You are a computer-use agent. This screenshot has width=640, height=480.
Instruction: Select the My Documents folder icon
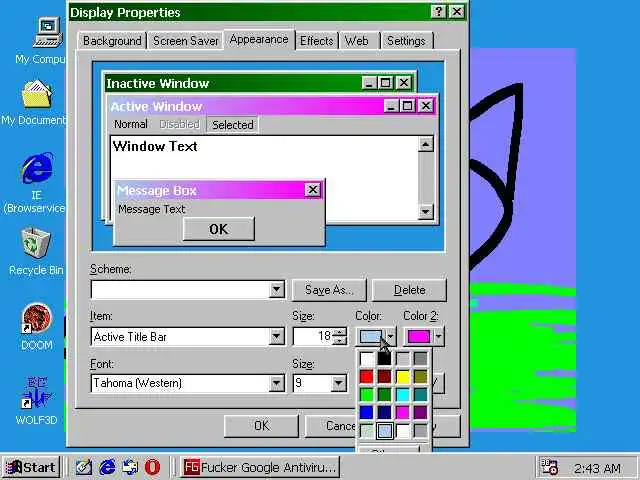(37, 94)
